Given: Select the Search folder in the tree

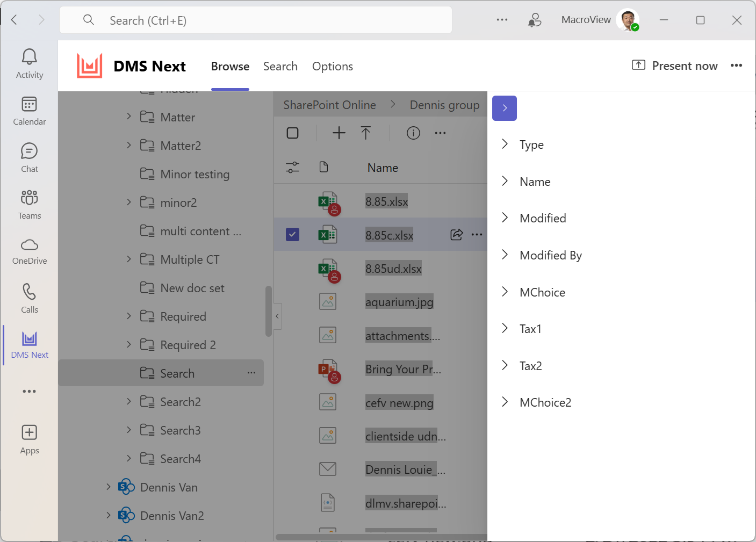Looking at the screenshot, I should point(161,373).
